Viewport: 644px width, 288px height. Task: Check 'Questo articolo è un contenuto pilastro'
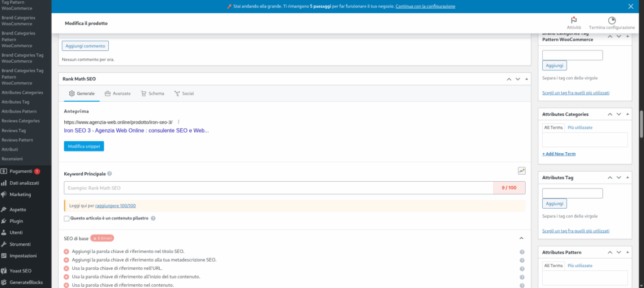[x=67, y=219]
